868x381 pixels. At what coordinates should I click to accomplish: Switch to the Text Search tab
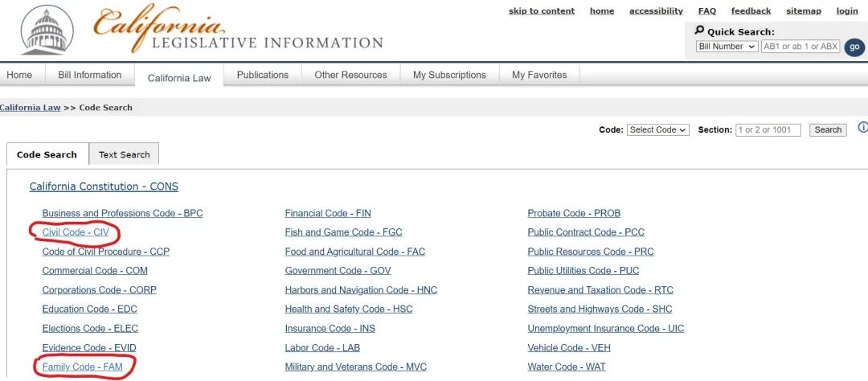click(125, 154)
